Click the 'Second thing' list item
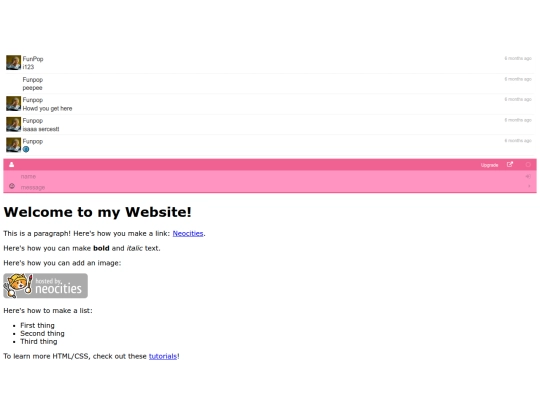Image resolution: width=540 pixels, height=405 pixels. pyautogui.click(x=42, y=333)
